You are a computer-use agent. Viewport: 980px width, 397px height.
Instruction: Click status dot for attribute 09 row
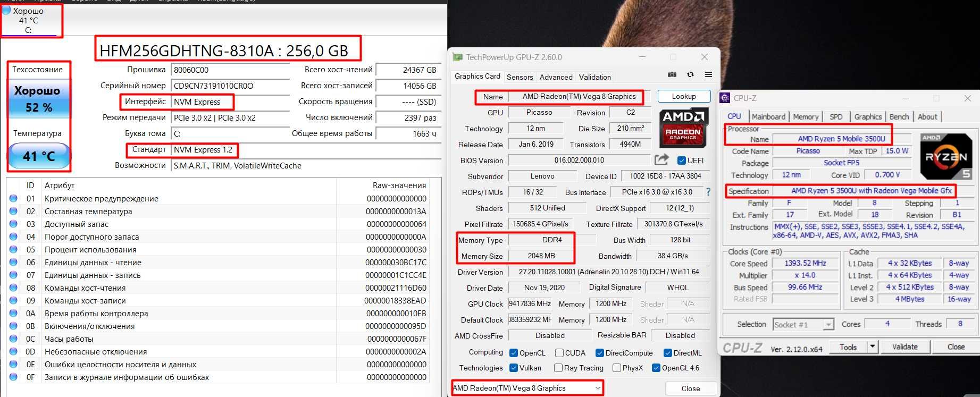(x=13, y=300)
